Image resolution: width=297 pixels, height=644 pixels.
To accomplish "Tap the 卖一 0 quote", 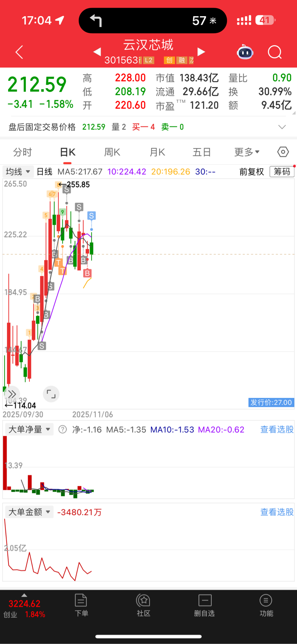I will coord(172,127).
